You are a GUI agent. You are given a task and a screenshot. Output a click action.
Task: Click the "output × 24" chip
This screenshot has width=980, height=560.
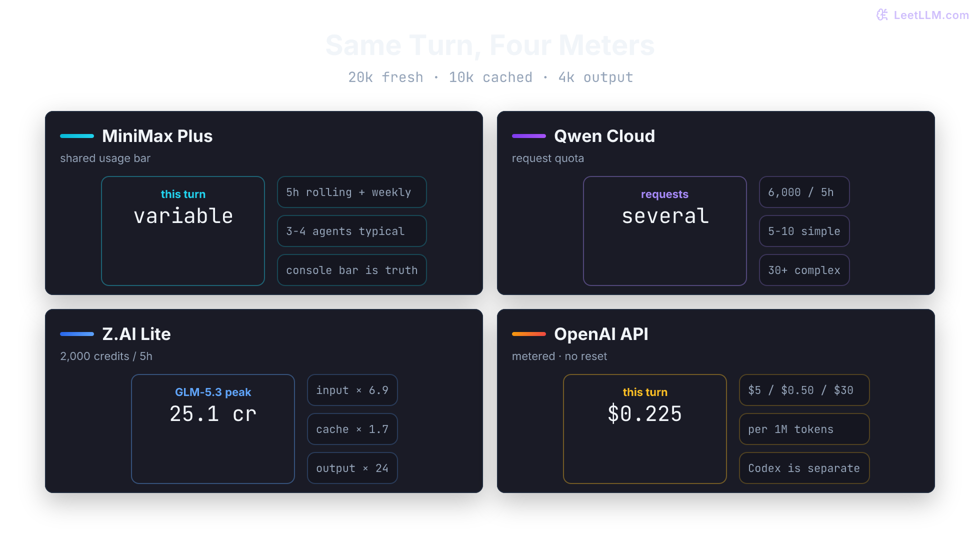[x=352, y=468]
